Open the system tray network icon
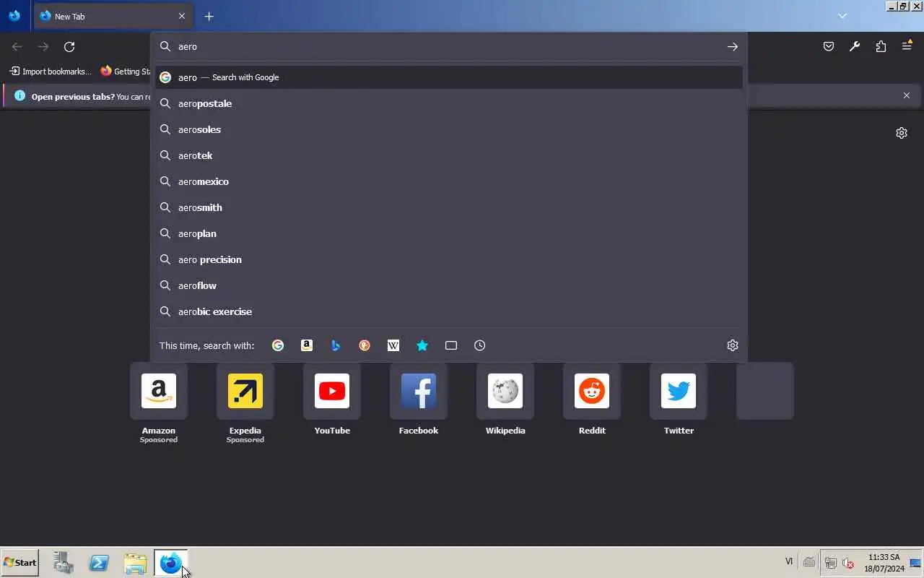This screenshot has width=924, height=578. pyautogui.click(x=831, y=563)
